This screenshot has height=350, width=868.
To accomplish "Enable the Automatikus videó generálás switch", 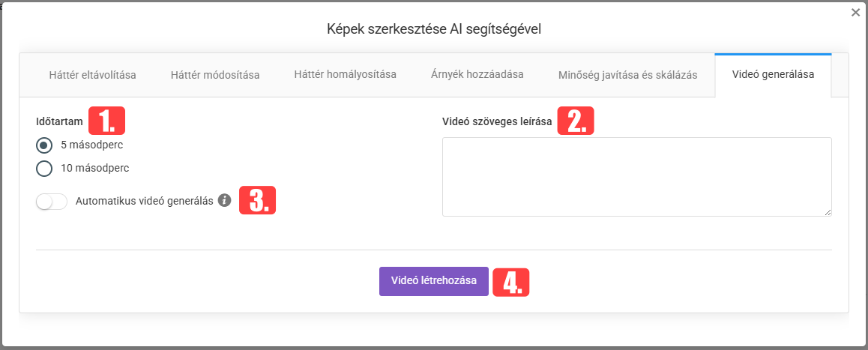I will point(52,202).
